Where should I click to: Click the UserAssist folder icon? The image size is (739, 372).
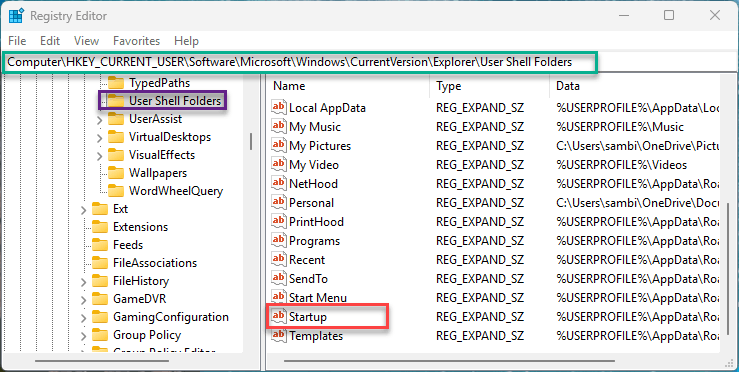pyautogui.click(x=116, y=119)
